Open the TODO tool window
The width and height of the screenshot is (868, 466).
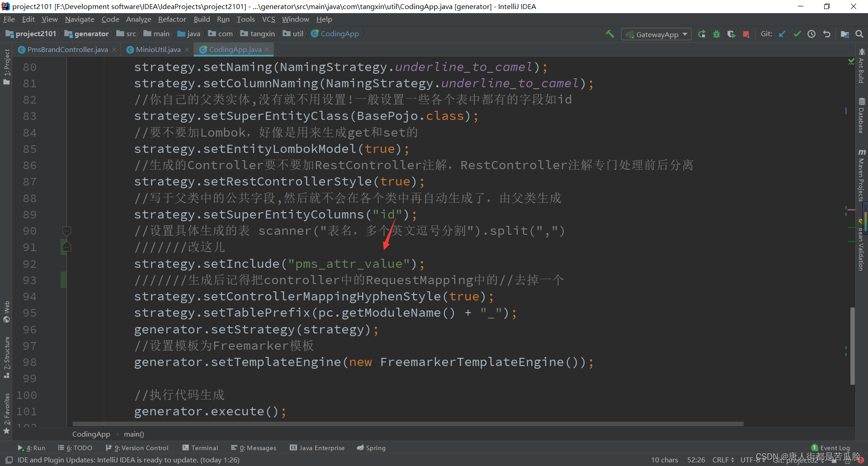(x=75, y=448)
